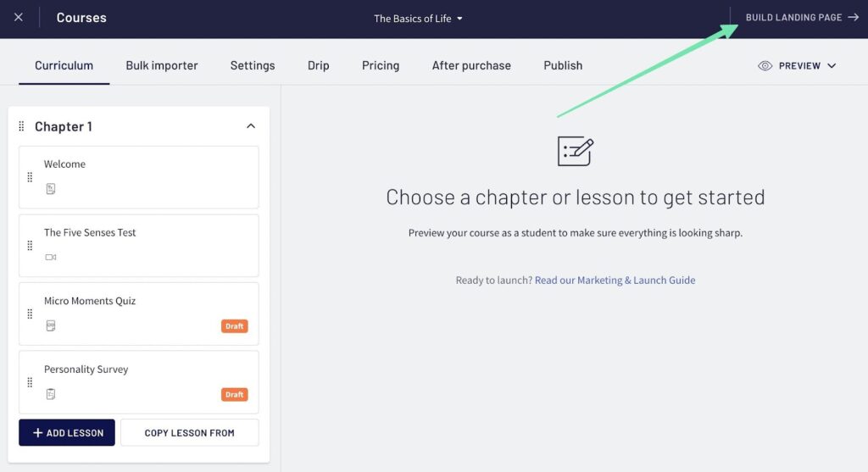Click the Add Lesson button
The height and width of the screenshot is (472, 868).
67,433
